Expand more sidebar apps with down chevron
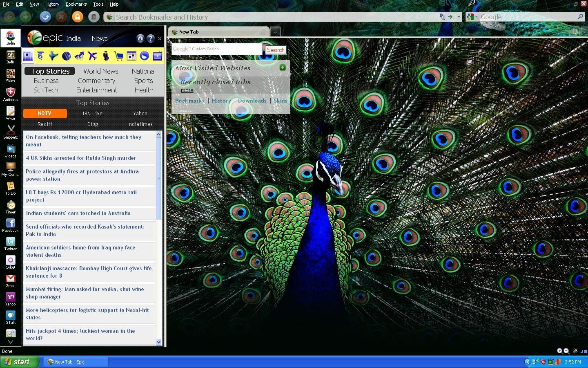This screenshot has height=368, width=588. [10, 342]
